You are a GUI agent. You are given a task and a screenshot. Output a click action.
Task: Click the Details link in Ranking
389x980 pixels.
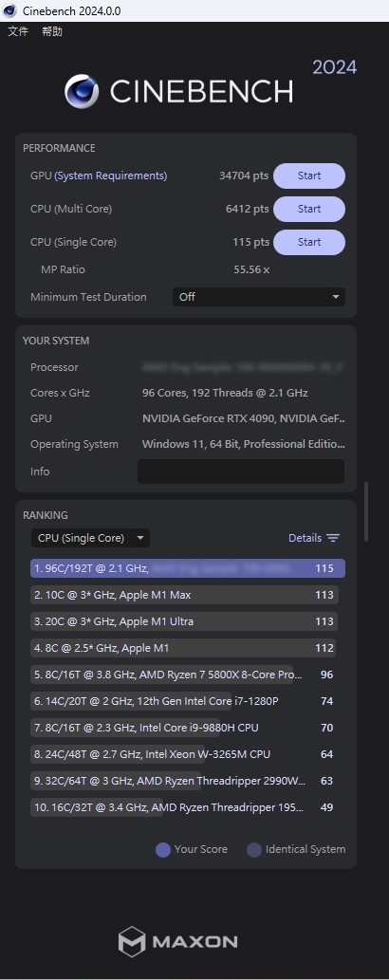306,538
